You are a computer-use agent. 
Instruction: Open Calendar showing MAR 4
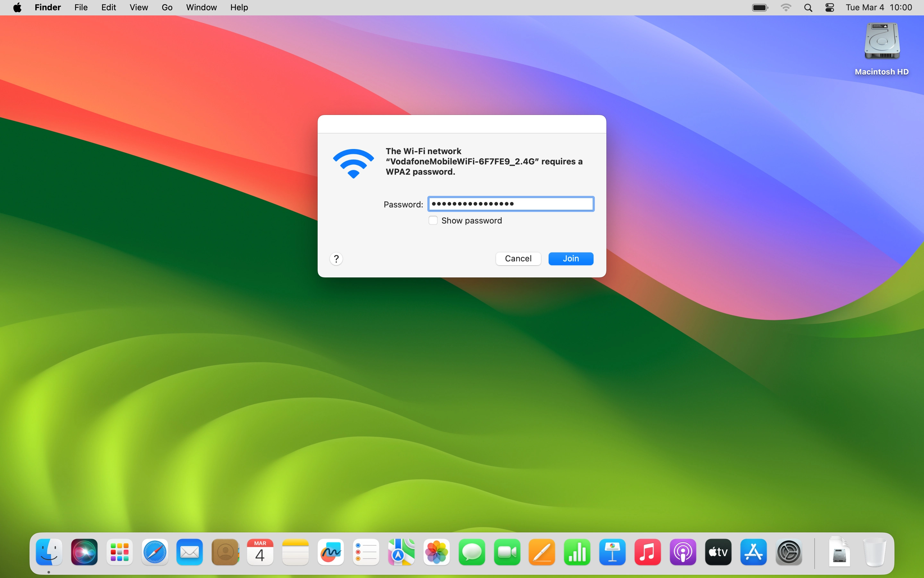pyautogui.click(x=260, y=552)
